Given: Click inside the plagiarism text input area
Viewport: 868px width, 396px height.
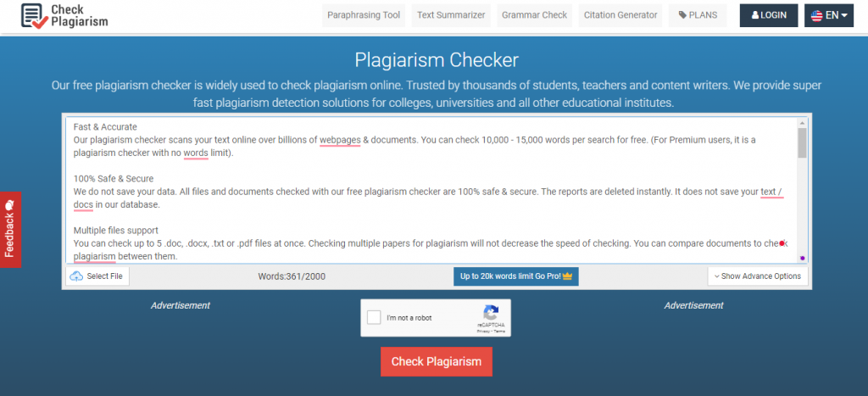Looking at the screenshot, I should click(431, 190).
